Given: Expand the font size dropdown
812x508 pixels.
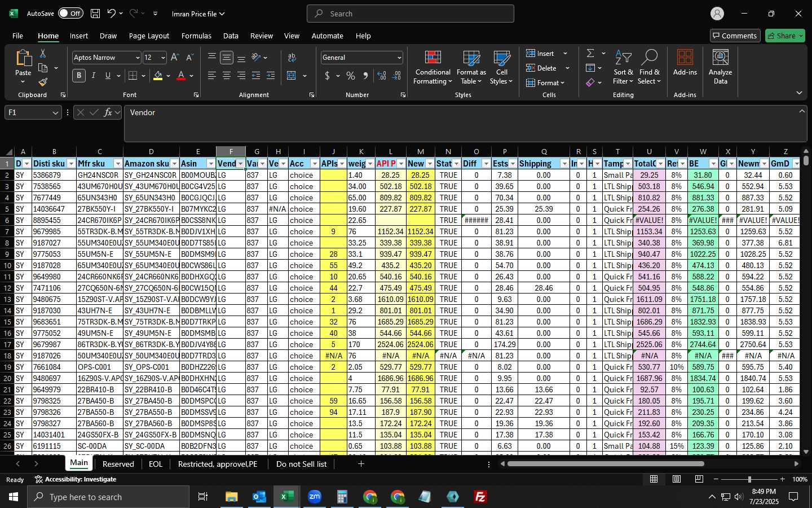Looking at the screenshot, I should (x=163, y=58).
